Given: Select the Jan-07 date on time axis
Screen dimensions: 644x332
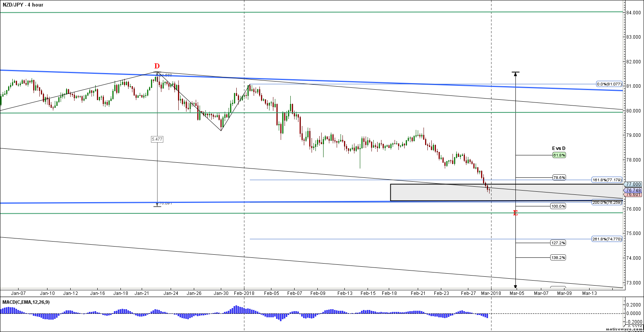Looking at the screenshot, I should [18, 293].
